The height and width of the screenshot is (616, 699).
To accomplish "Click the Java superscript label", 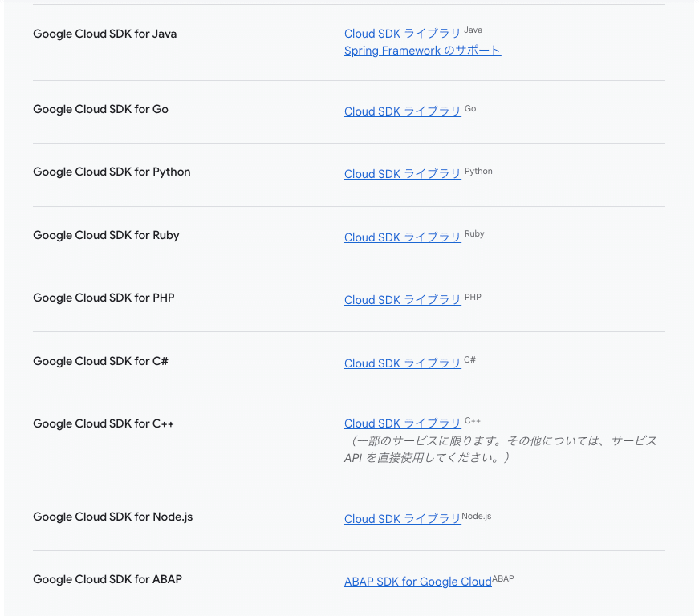I will click(x=473, y=30).
